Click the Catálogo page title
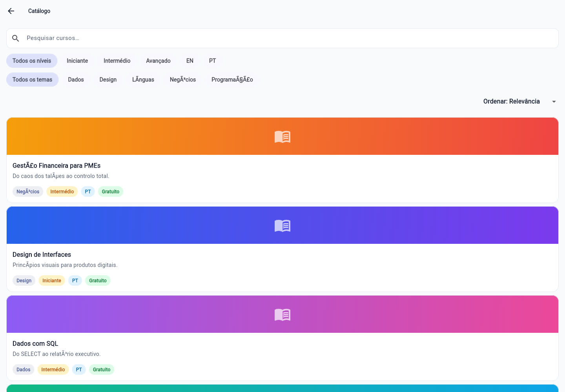The height and width of the screenshot is (392, 565). (39, 11)
